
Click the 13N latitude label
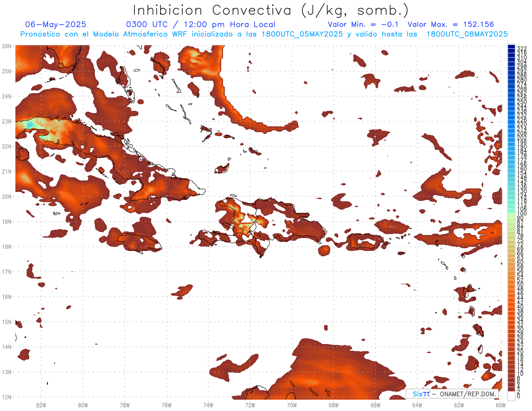6,372
